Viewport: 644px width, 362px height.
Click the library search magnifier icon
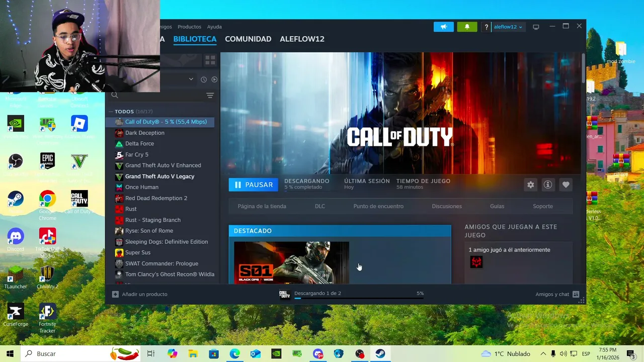(x=115, y=95)
